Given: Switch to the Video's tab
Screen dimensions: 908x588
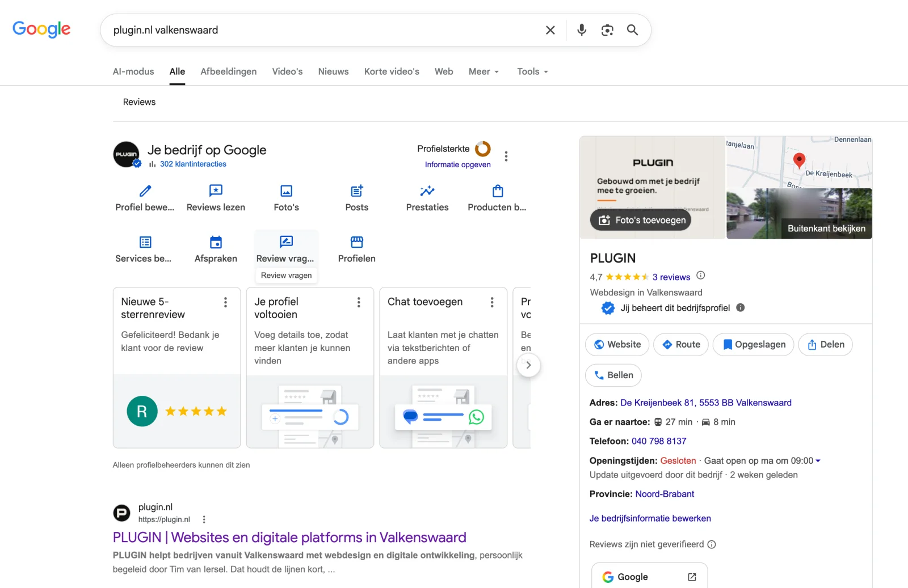Looking at the screenshot, I should 287,71.
